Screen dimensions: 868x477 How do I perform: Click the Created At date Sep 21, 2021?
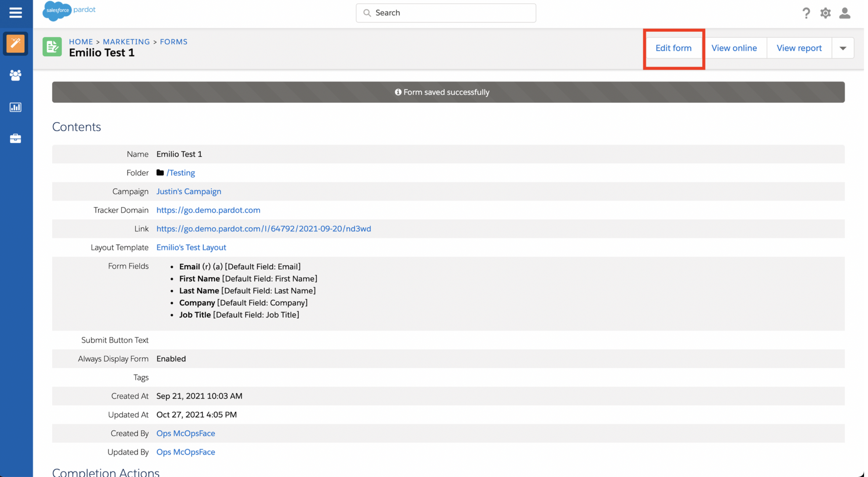click(x=199, y=396)
